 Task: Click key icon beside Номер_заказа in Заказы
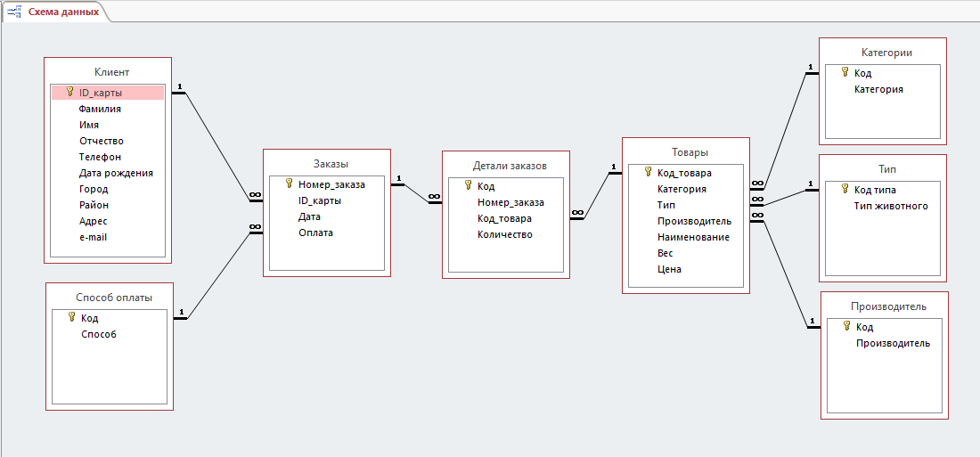coord(289,184)
